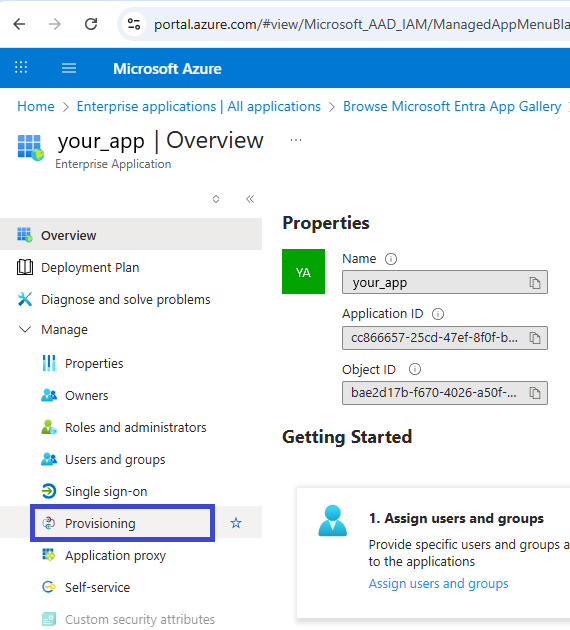570x630 pixels.
Task: Click the Name field containing your_app
Action: [445, 282]
